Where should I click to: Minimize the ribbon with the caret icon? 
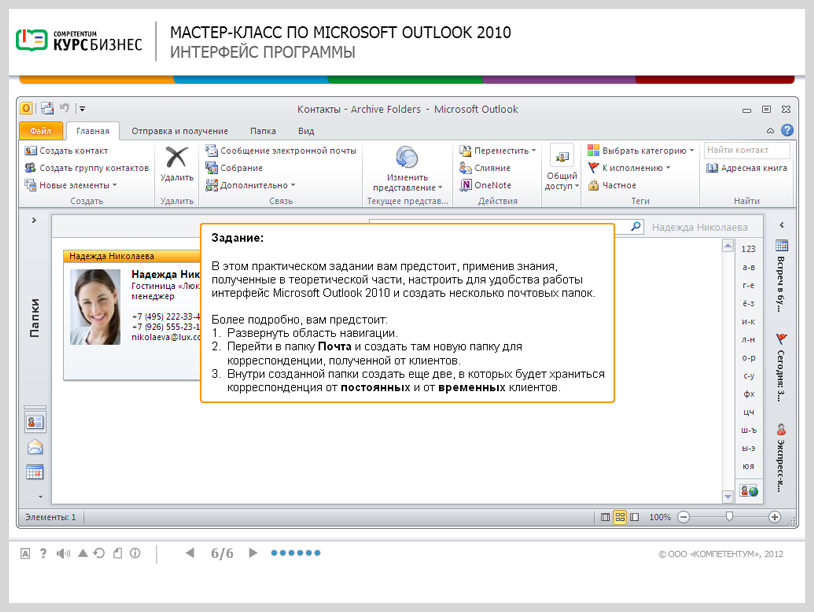click(x=770, y=131)
